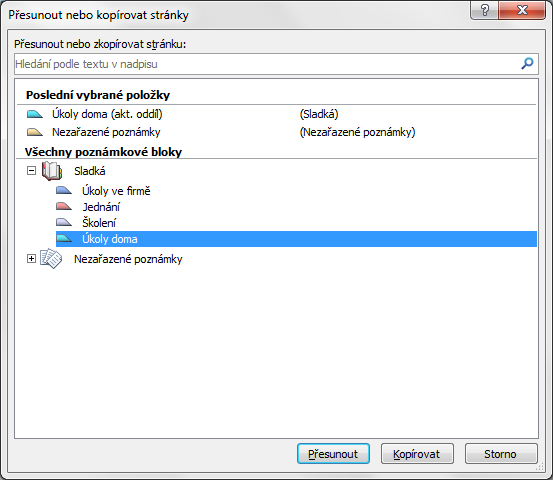
Task: Click the Kopírovat button
Action: tap(417, 454)
